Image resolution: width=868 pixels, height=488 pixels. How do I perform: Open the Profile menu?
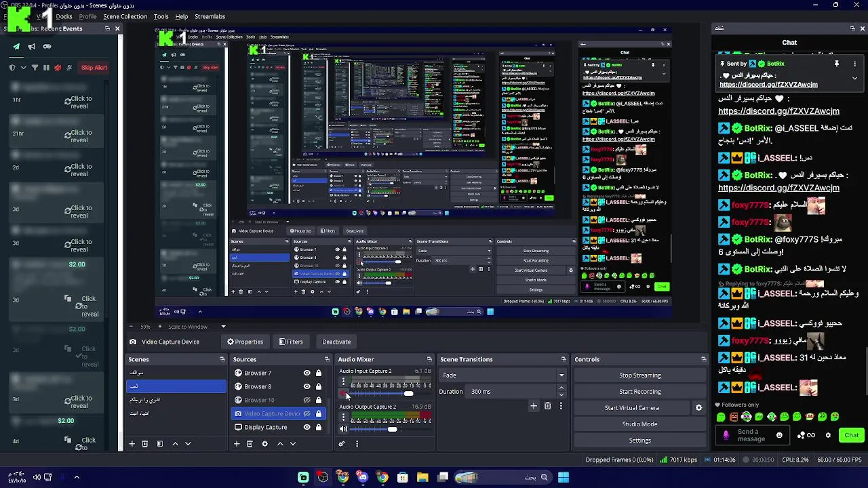point(87,16)
